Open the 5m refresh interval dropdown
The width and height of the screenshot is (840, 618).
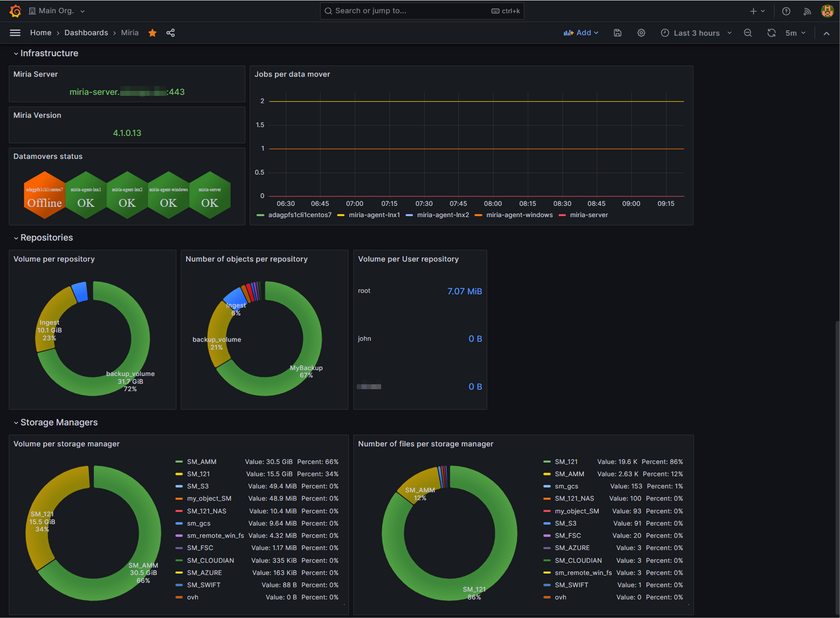coord(795,33)
